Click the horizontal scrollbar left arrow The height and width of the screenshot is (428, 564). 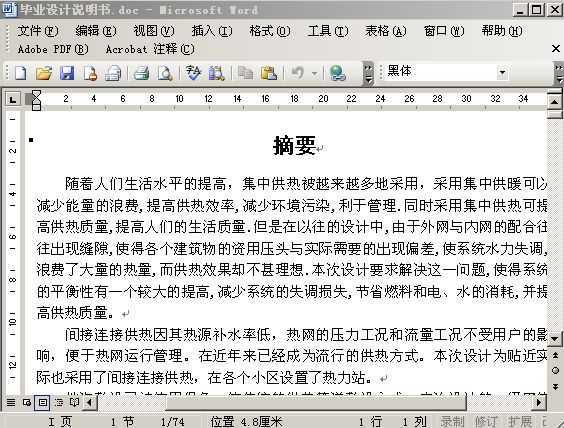coord(90,402)
